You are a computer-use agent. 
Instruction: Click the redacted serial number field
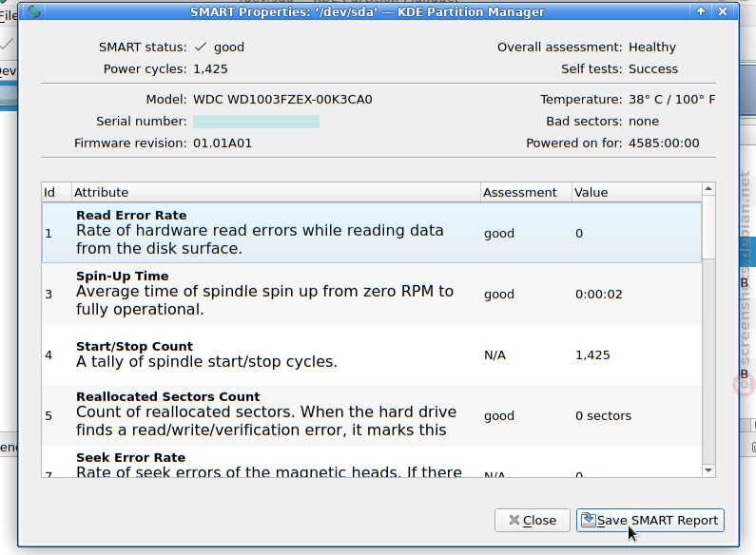coord(256,122)
